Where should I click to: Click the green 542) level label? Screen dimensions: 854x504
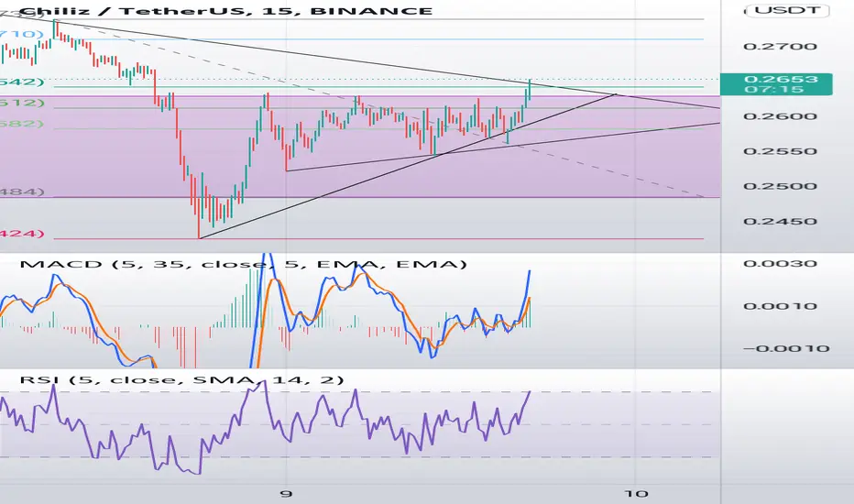coord(22,82)
